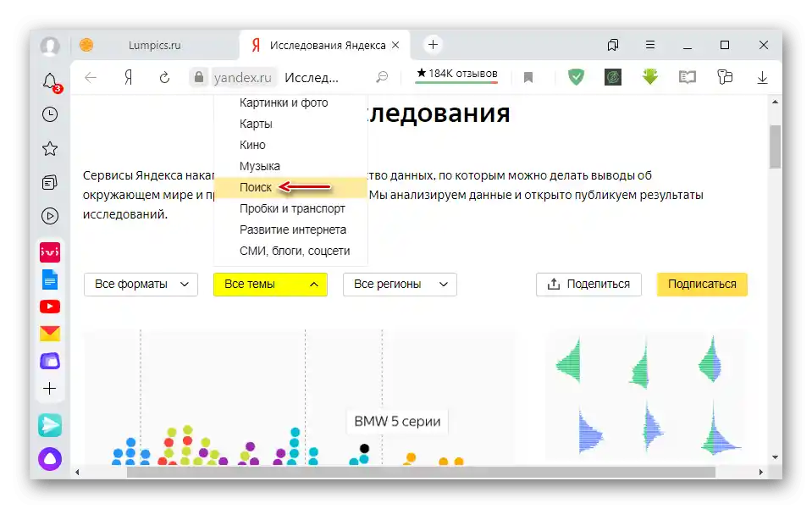This screenshot has width=812, height=509.
Task: Add new sidebar item with plus
Action: (x=50, y=389)
